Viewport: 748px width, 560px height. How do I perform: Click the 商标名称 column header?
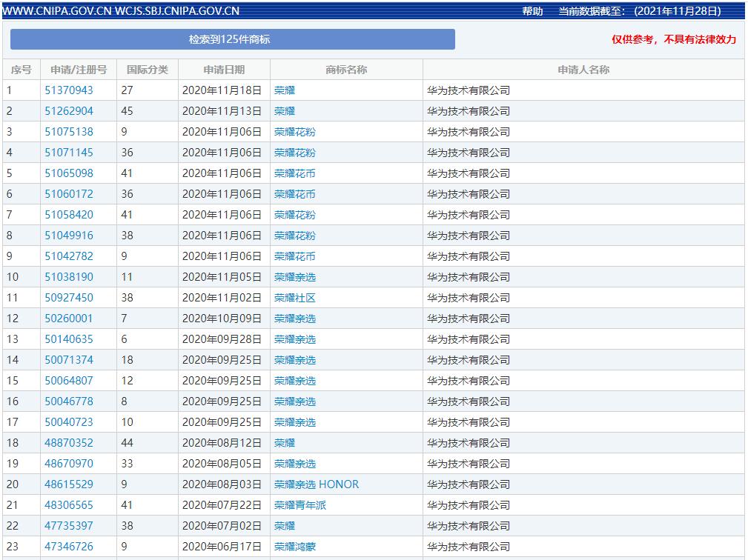pos(346,70)
